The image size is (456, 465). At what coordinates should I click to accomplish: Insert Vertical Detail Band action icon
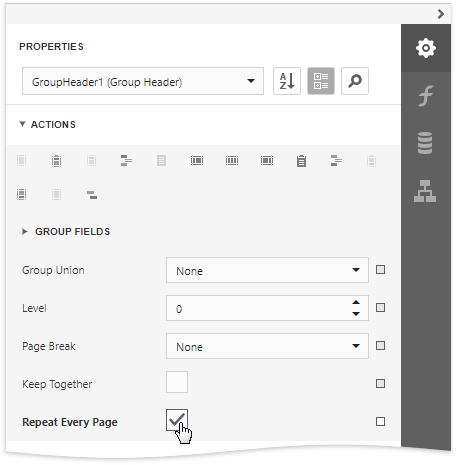pos(232,161)
